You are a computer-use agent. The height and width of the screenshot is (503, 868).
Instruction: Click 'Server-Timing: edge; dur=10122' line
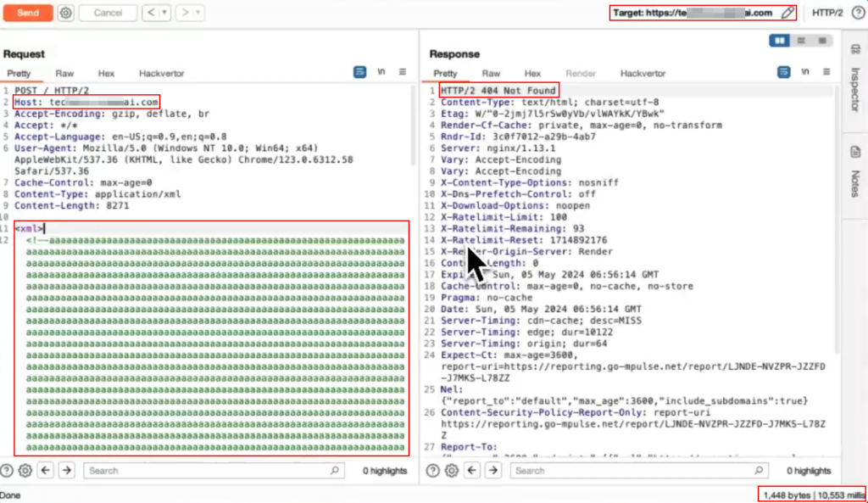(526, 332)
